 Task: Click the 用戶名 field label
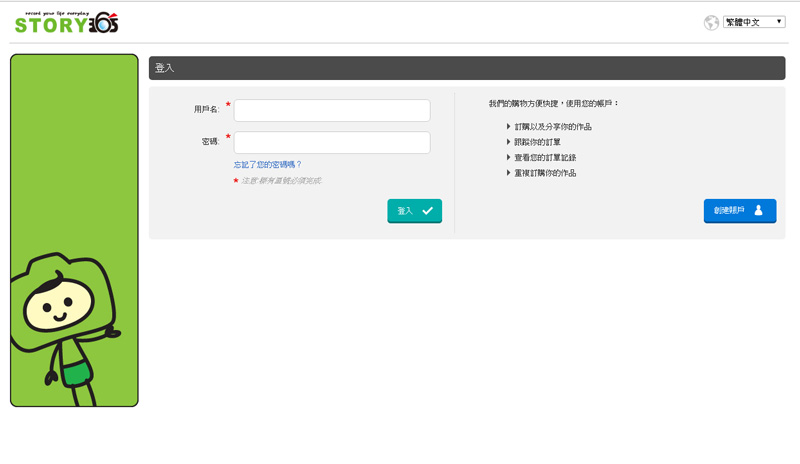206,109
